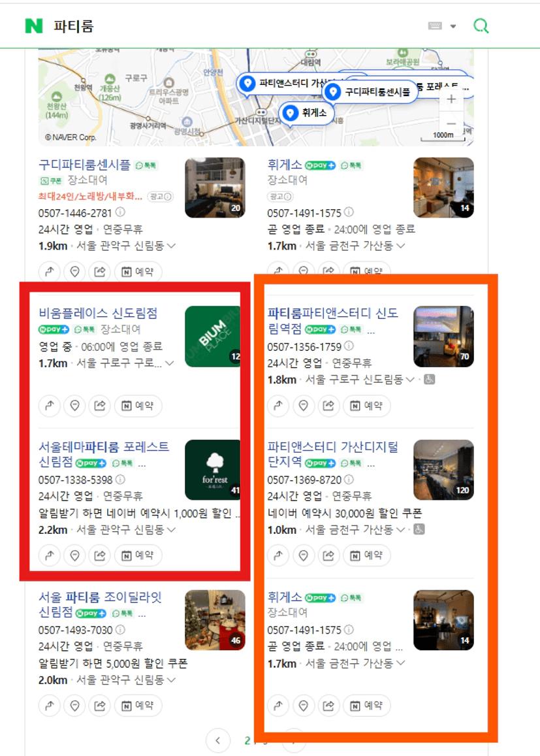The width and height of the screenshot is (540, 756).
Task: Click the info icon beside phone 0507-1446-2781
Action: coord(120,212)
